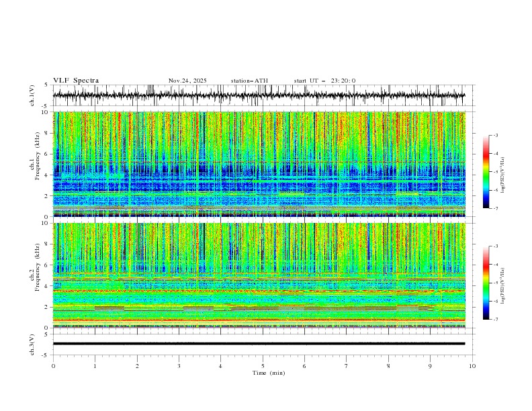
Task: Click the "-3" tick on ch.1 colorbar
Action: [x=496, y=135]
